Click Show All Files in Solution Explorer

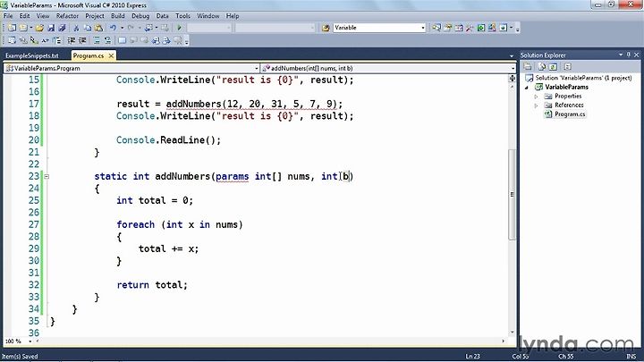(542, 66)
